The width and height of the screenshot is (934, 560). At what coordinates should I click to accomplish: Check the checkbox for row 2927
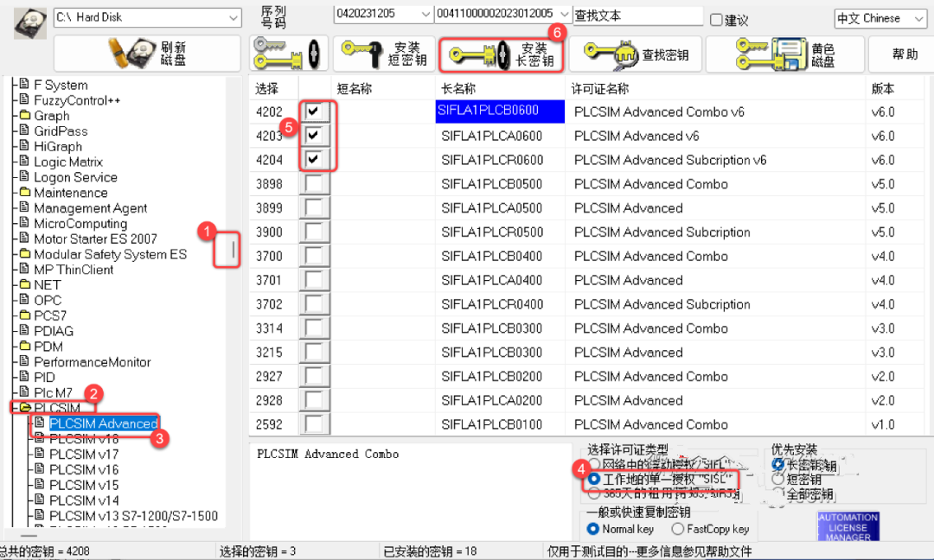[x=313, y=376]
